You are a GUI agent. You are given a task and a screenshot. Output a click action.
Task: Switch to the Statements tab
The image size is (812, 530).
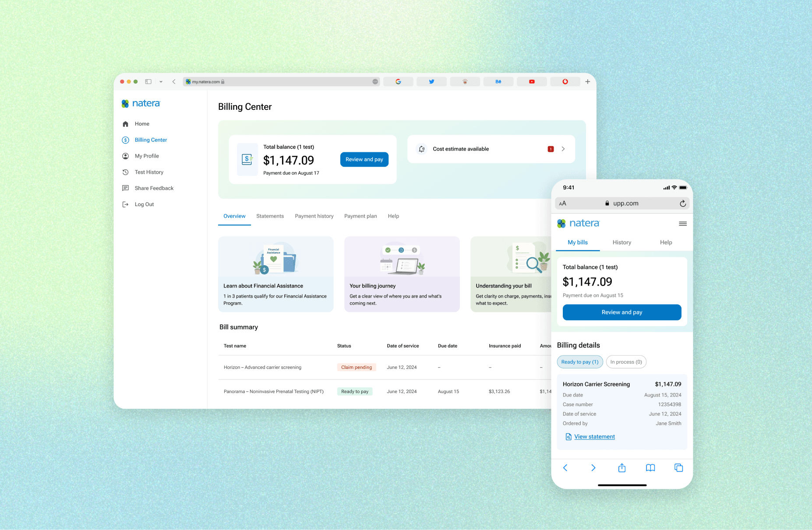coord(270,216)
